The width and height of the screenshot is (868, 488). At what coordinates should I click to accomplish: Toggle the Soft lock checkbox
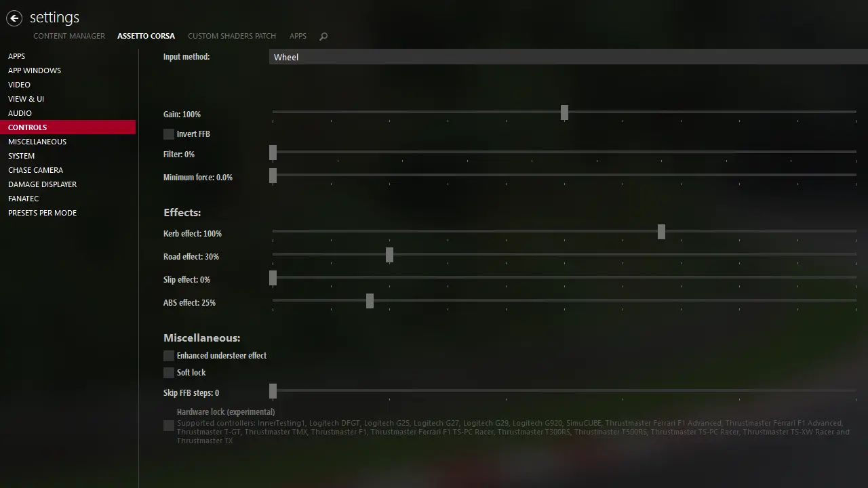point(168,372)
